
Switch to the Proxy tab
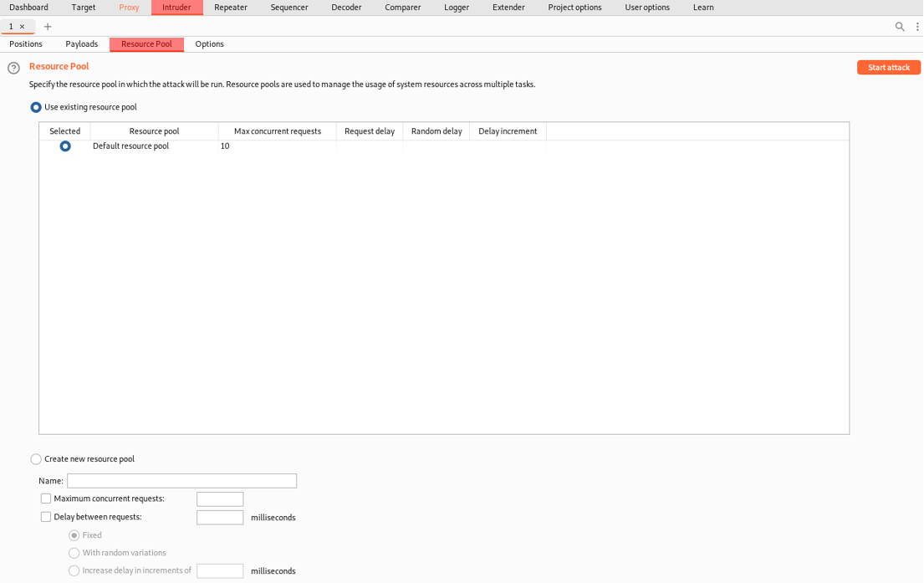pyautogui.click(x=129, y=8)
